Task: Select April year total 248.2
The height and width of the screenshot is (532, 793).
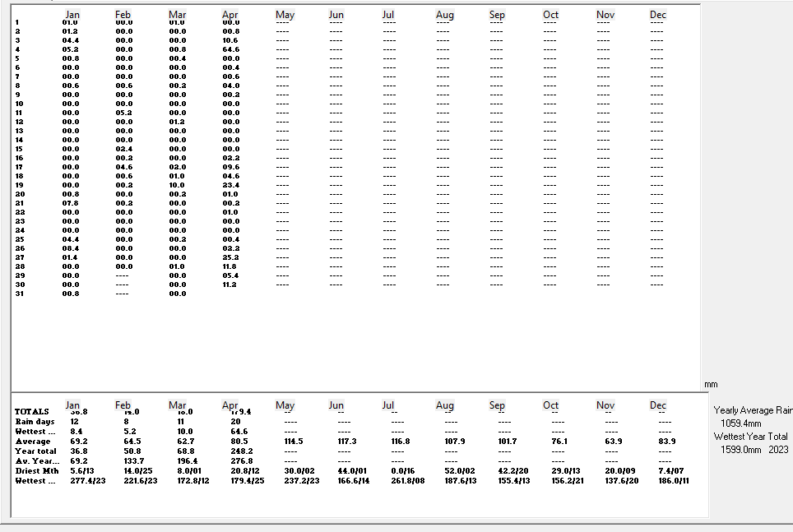Action: (x=242, y=451)
